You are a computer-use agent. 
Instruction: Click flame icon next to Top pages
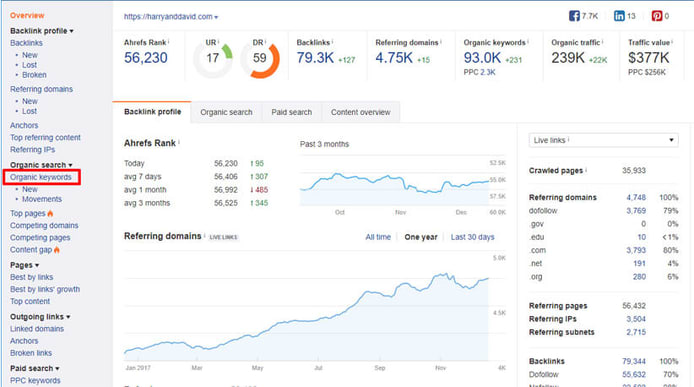pyautogui.click(x=50, y=213)
